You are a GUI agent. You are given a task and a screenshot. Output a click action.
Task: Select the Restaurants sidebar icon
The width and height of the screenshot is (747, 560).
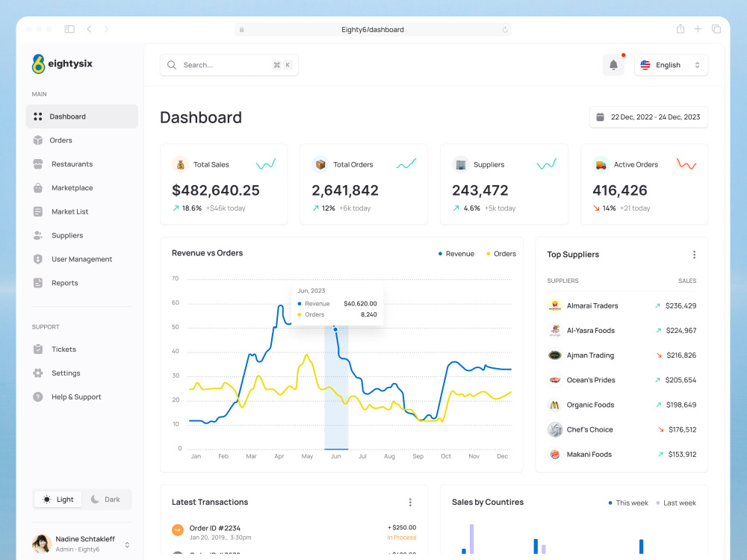click(x=38, y=164)
